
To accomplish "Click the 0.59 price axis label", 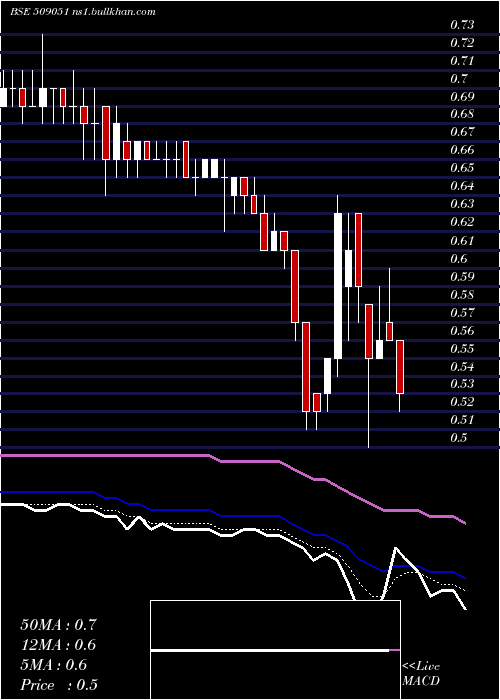I will pyautogui.click(x=462, y=276).
